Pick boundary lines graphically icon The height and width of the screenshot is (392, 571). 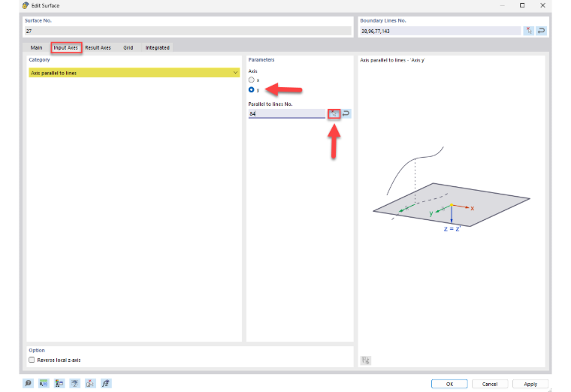tap(529, 31)
